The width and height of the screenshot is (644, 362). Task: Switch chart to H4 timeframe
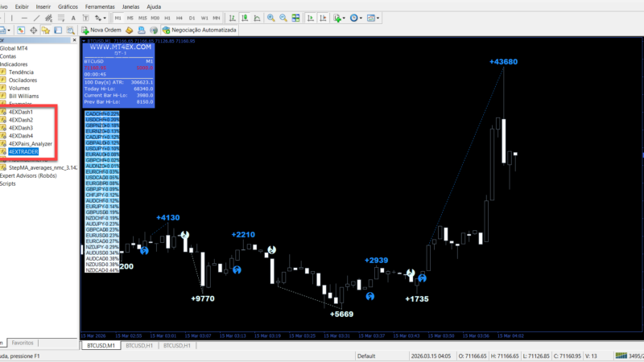point(180,18)
